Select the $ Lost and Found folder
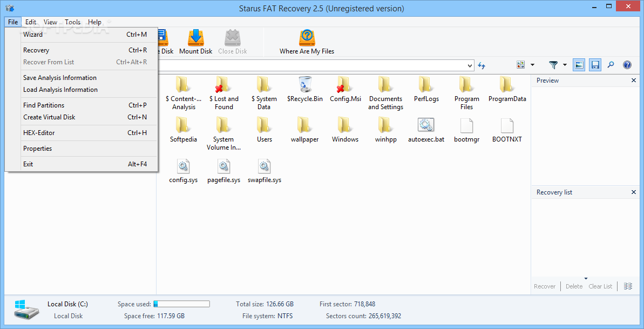 tap(224, 93)
